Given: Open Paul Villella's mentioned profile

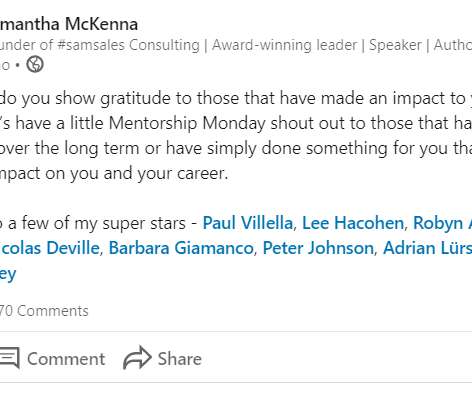Looking at the screenshot, I should pyautogui.click(x=248, y=223).
